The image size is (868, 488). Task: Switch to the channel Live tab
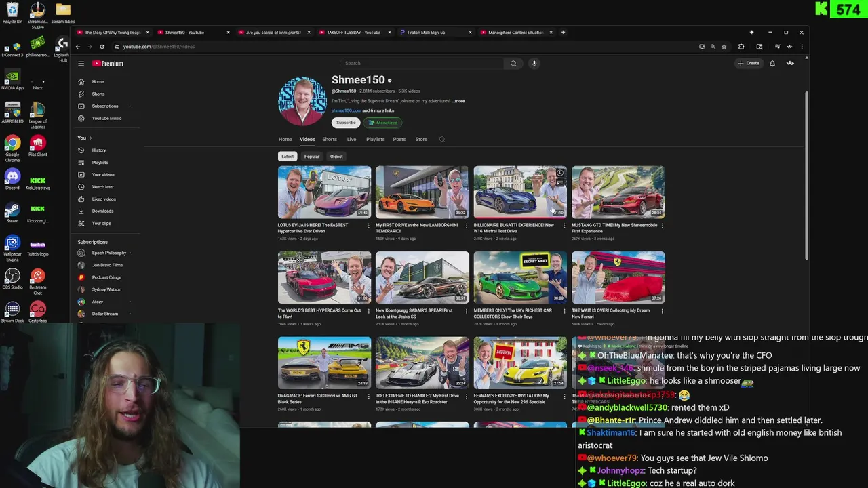pyautogui.click(x=351, y=139)
